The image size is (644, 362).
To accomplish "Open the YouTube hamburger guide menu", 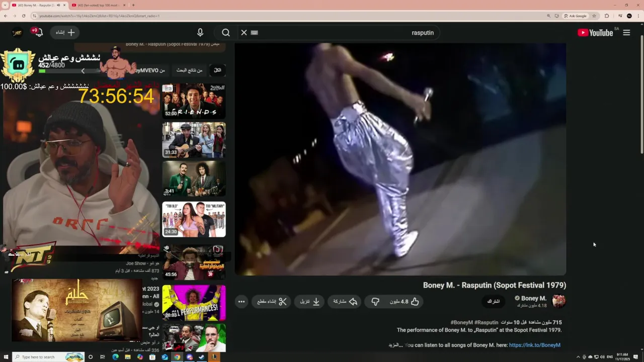I will coord(626,33).
